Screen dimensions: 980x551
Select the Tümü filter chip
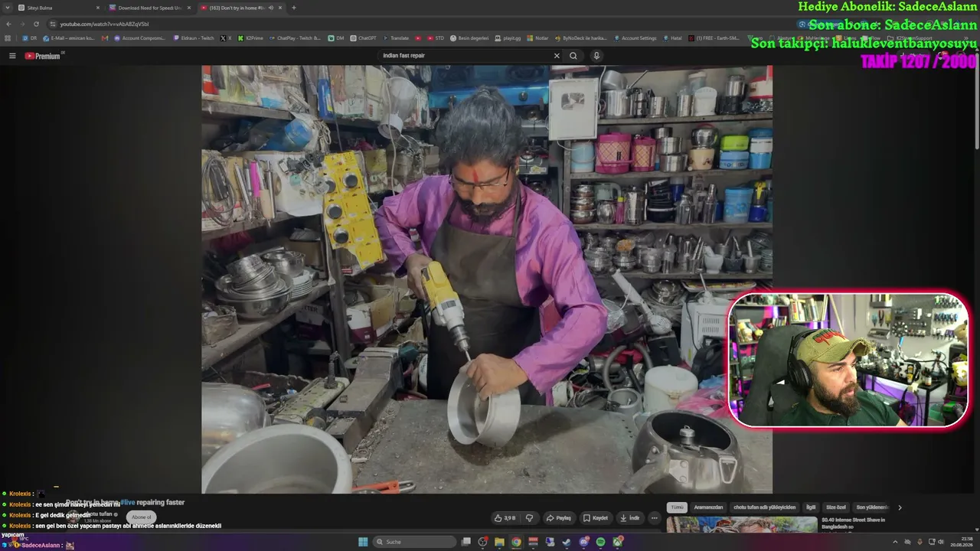point(677,507)
